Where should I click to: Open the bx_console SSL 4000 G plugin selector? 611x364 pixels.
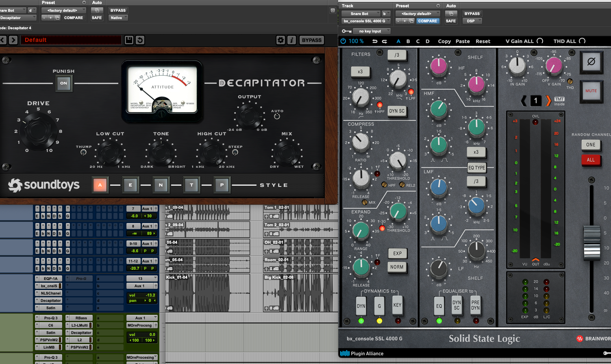pyautogui.click(x=366, y=21)
